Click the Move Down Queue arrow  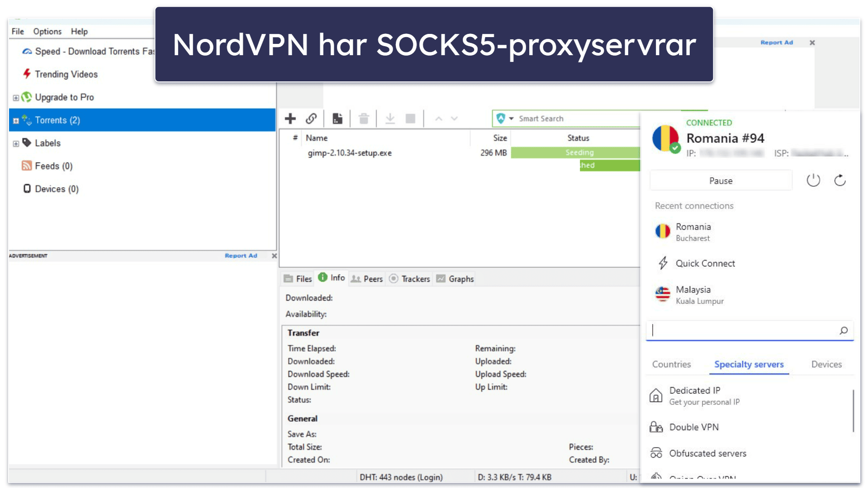455,119
